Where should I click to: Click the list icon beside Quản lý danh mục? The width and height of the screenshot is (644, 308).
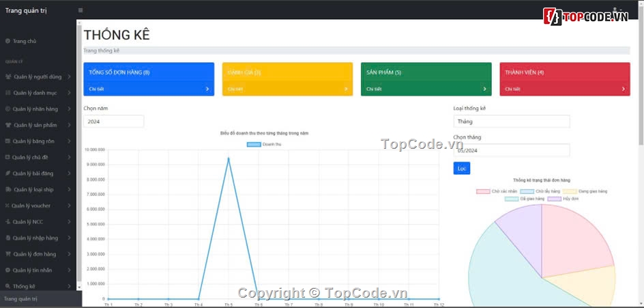tap(8, 93)
